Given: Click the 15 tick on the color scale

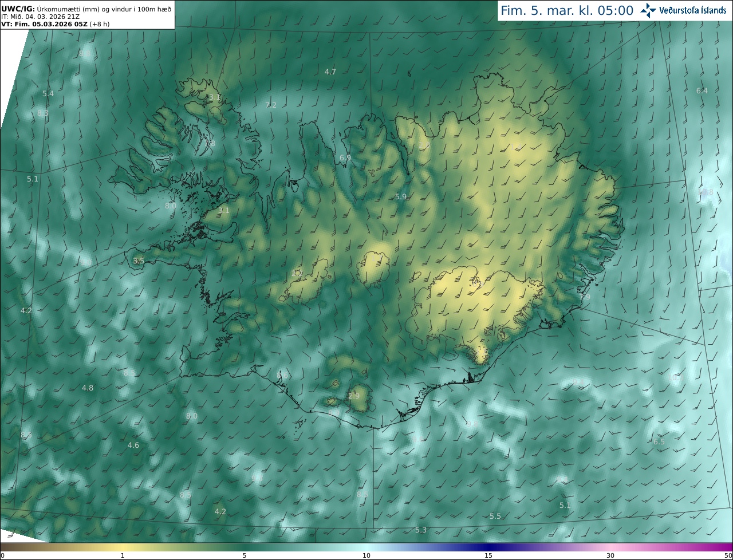Looking at the screenshot, I should tap(488, 555).
